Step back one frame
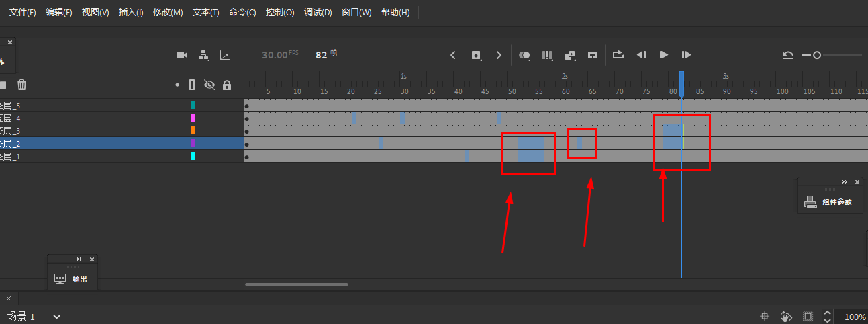The height and width of the screenshot is (324, 868). pos(641,55)
